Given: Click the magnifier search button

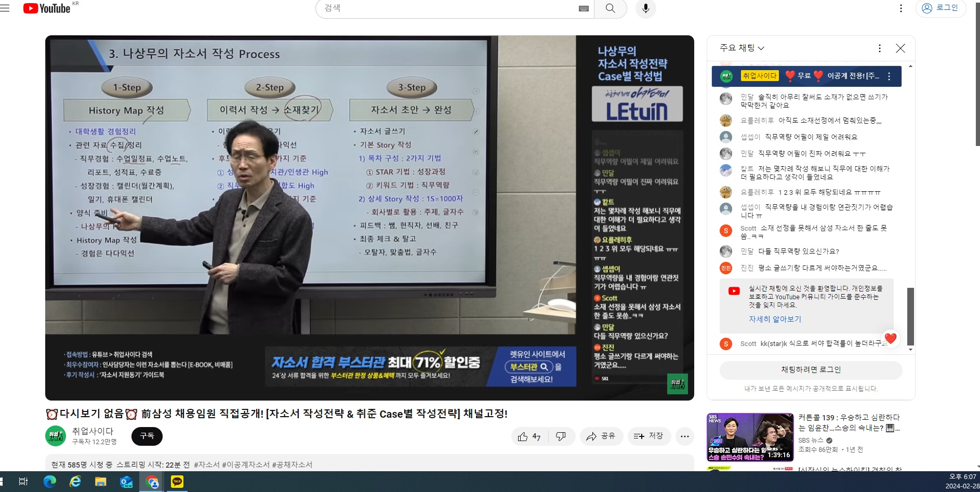Looking at the screenshot, I should tap(611, 8).
